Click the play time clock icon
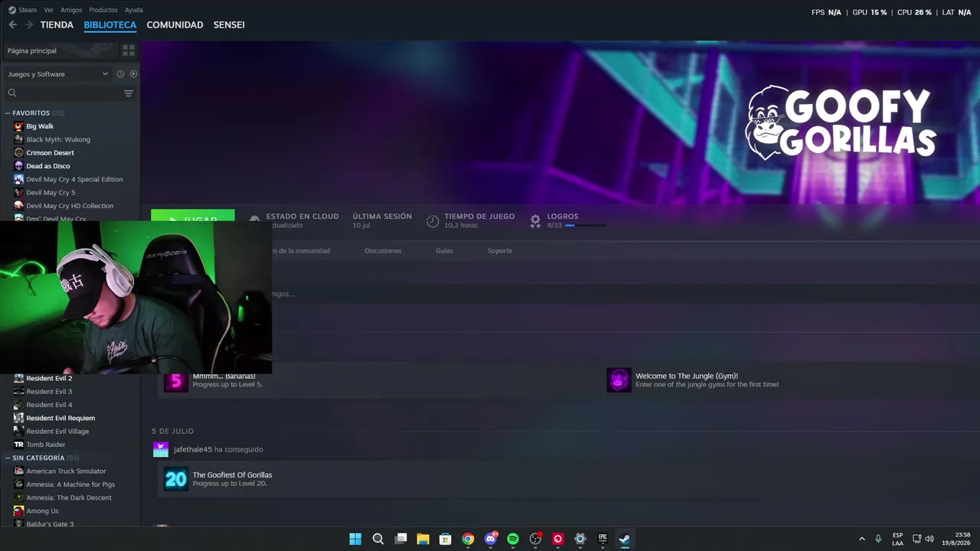 point(433,221)
